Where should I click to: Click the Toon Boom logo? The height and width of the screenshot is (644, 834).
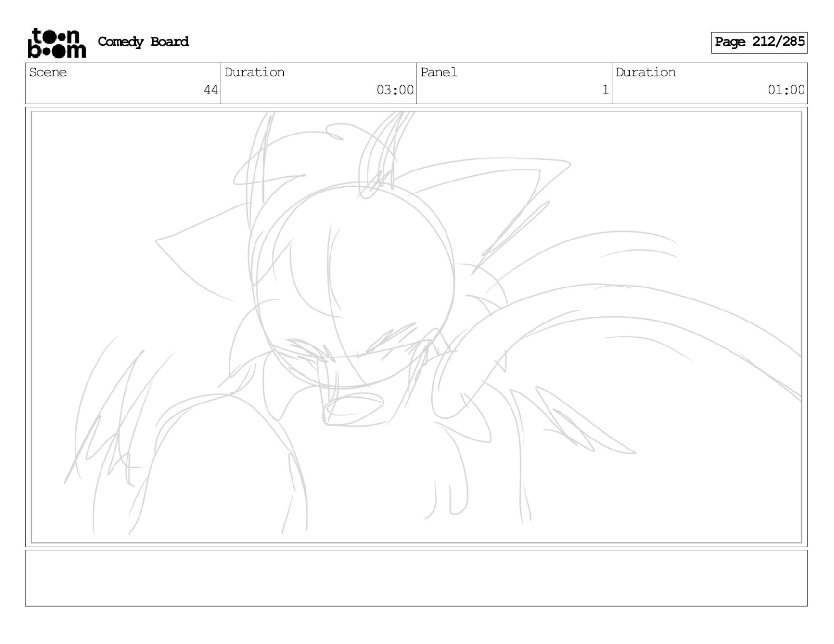(56, 43)
